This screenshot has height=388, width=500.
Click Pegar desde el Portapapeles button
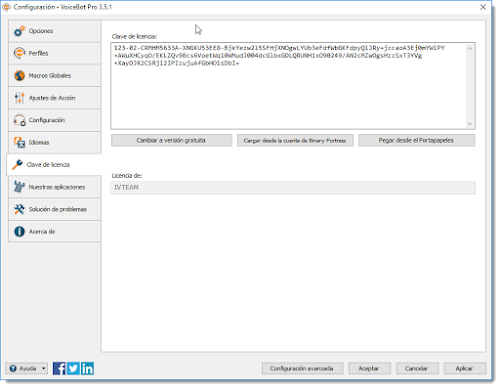point(417,140)
